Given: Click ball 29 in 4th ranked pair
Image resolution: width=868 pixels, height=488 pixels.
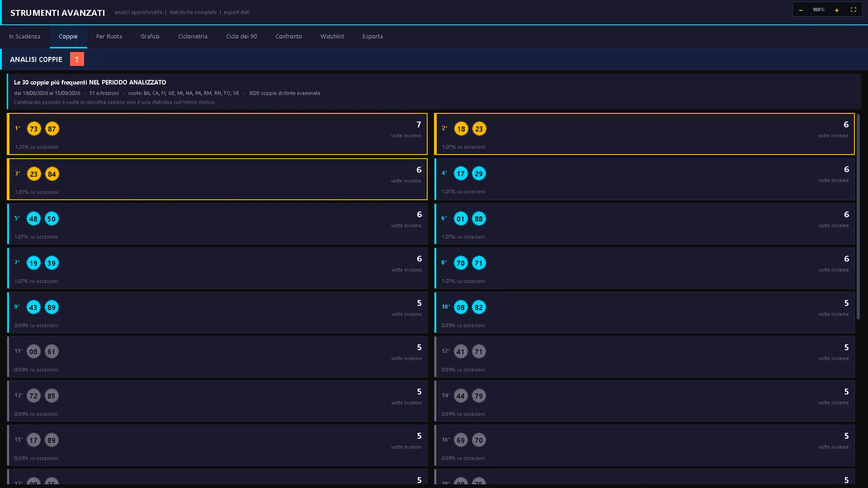Looking at the screenshot, I should click(x=478, y=174).
